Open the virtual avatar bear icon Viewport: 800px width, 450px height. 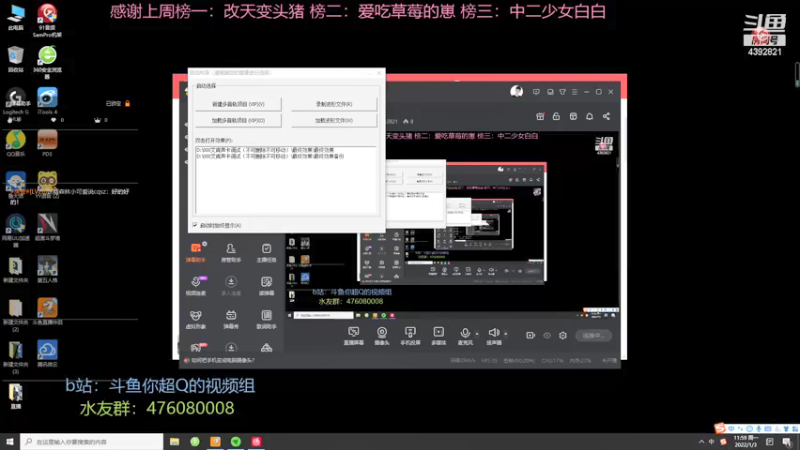click(196, 319)
